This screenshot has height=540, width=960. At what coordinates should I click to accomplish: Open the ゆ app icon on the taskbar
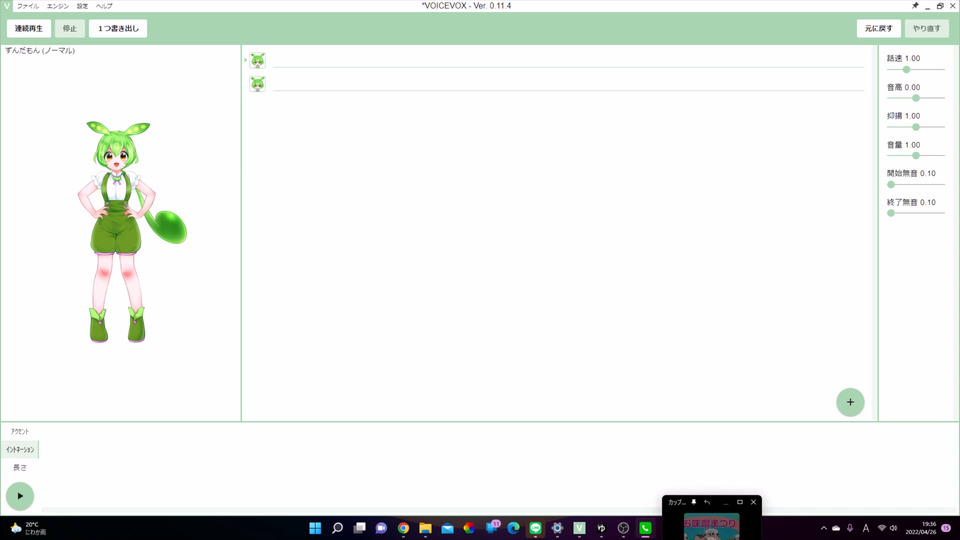(x=601, y=528)
